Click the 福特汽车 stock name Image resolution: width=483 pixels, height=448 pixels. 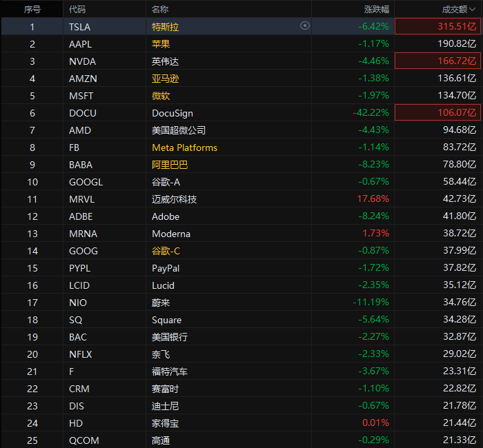point(170,371)
